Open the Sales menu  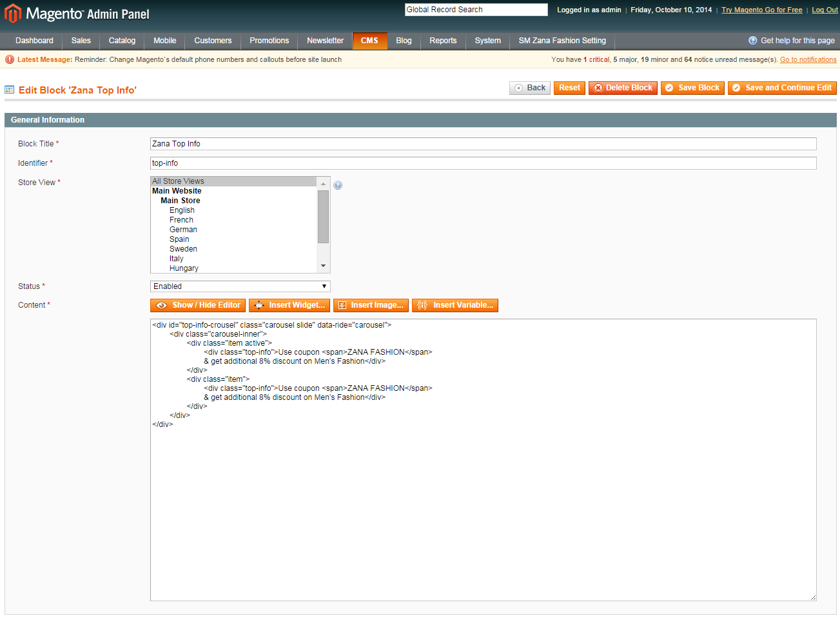(81, 41)
